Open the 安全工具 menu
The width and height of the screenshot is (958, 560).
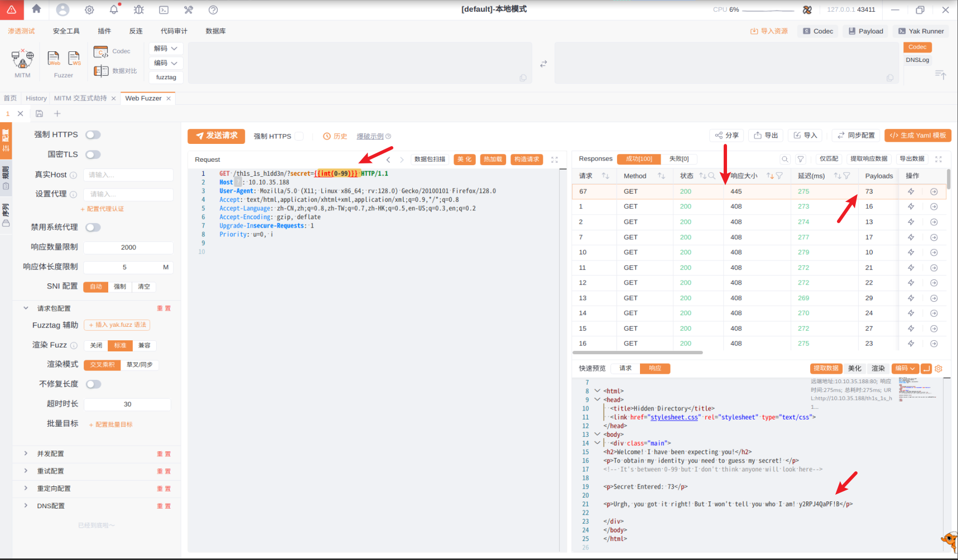pyautogui.click(x=66, y=31)
